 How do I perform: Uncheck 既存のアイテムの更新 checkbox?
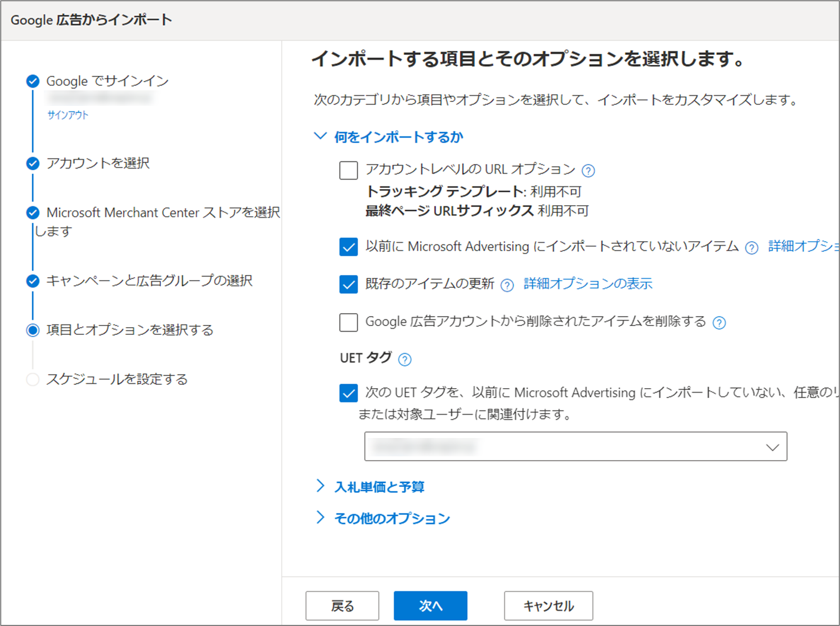tap(348, 284)
